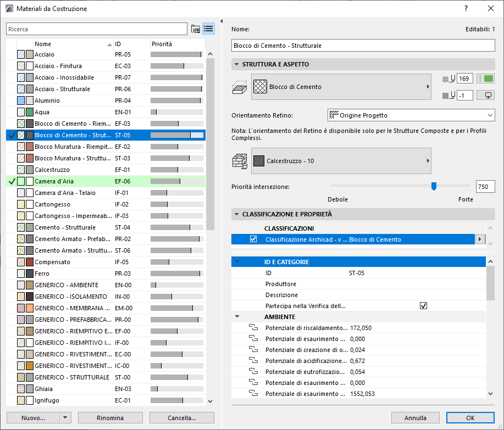Collapse STRUTTURA E ASPETTO section

pos(236,64)
